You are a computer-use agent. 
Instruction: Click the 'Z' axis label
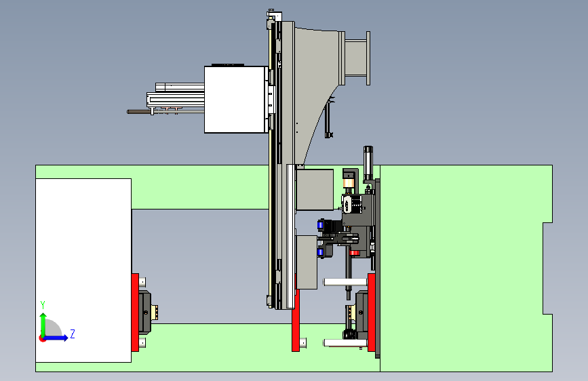(73, 334)
